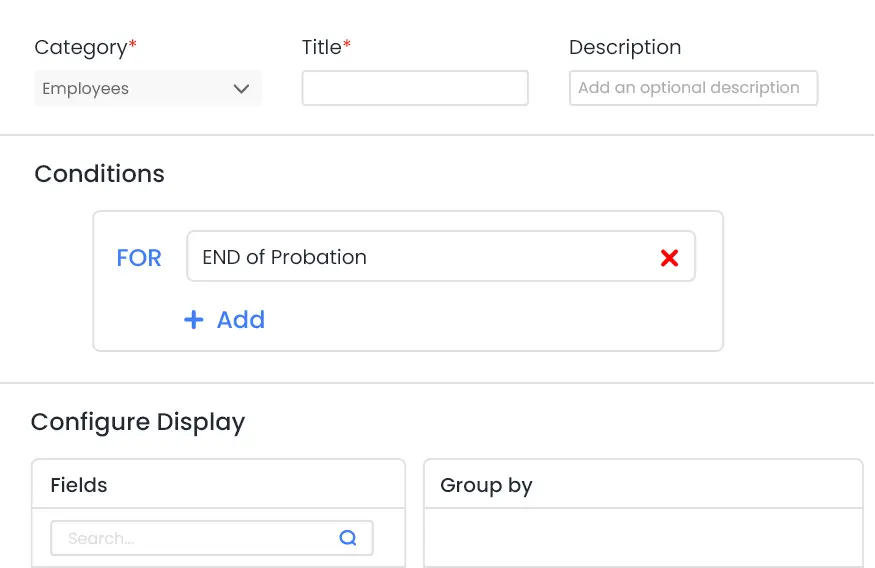Remove the END of Probation condition
This screenshot has width=875, height=568.
(x=669, y=258)
